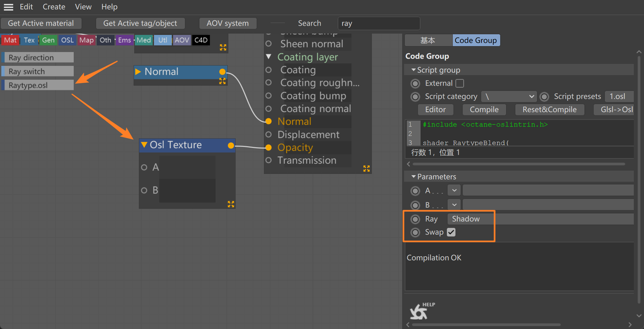
Task: Click the Normal node resize icon
Action: tap(222, 81)
